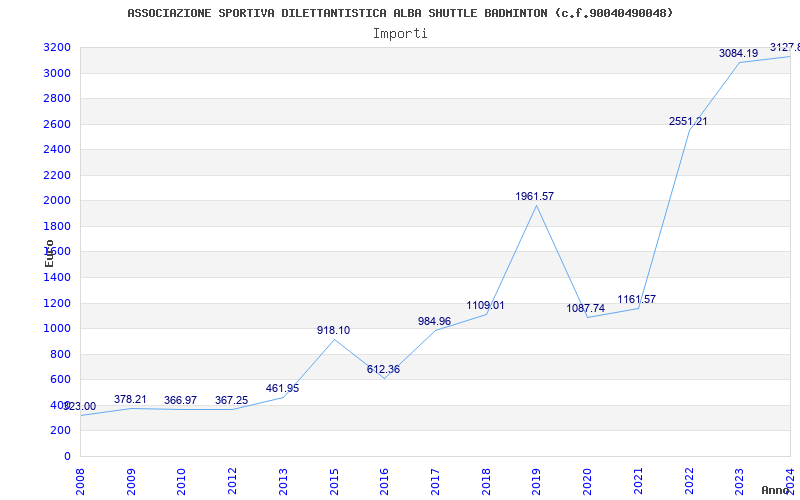Select the data label 1109.01
Viewport: 800px width, 500px height.
pos(485,306)
